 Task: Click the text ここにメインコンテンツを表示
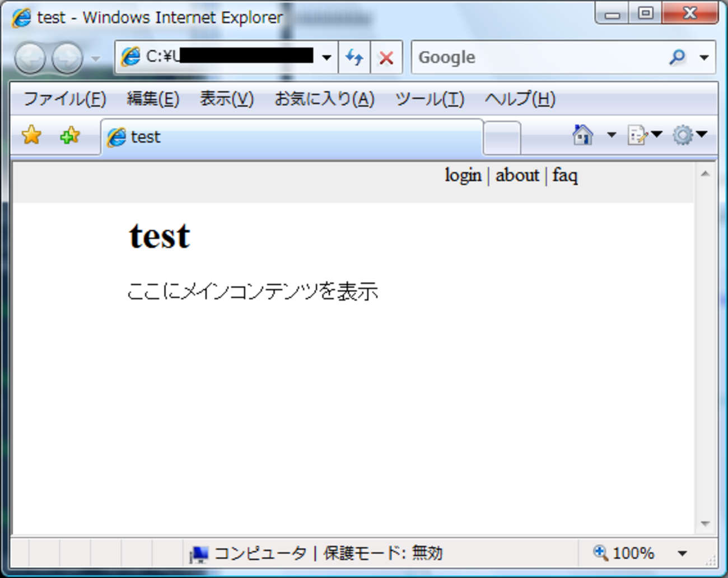(253, 291)
